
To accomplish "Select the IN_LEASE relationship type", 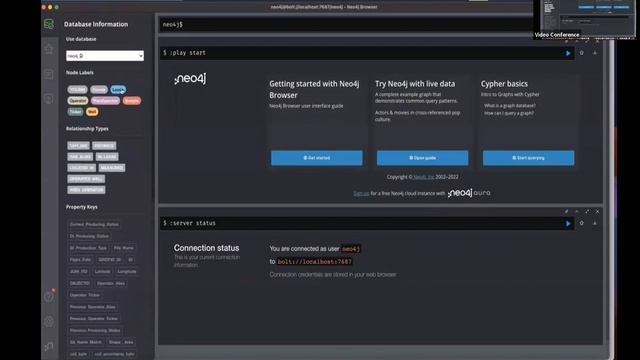I will (107, 157).
